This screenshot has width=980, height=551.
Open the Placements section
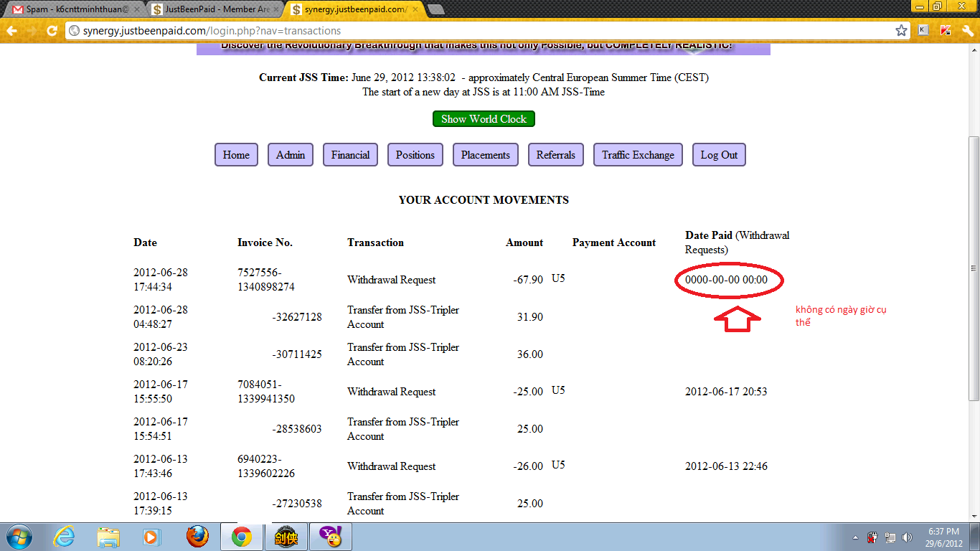point(486,155)
